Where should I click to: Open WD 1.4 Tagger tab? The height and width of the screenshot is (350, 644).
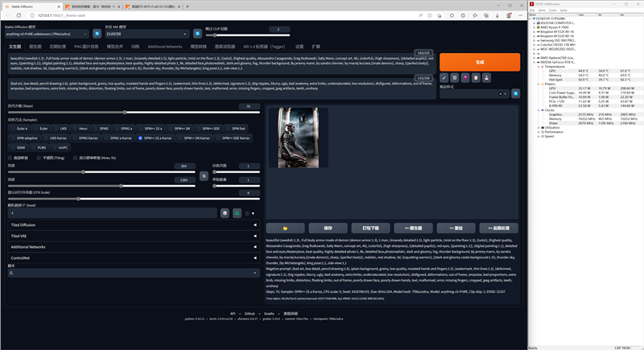coord(264,47)
